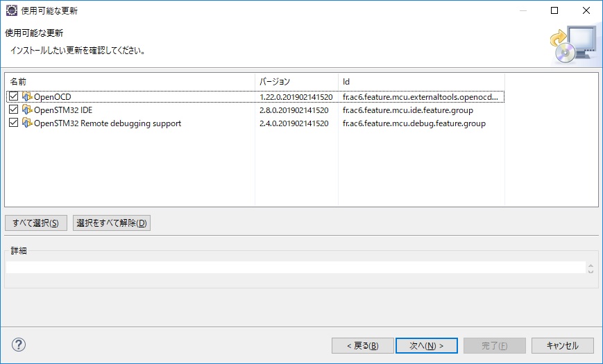Viewport: 603px width, 364px height.
Task: Uncheck the OpenOCD checkbox
Action: 13,96
